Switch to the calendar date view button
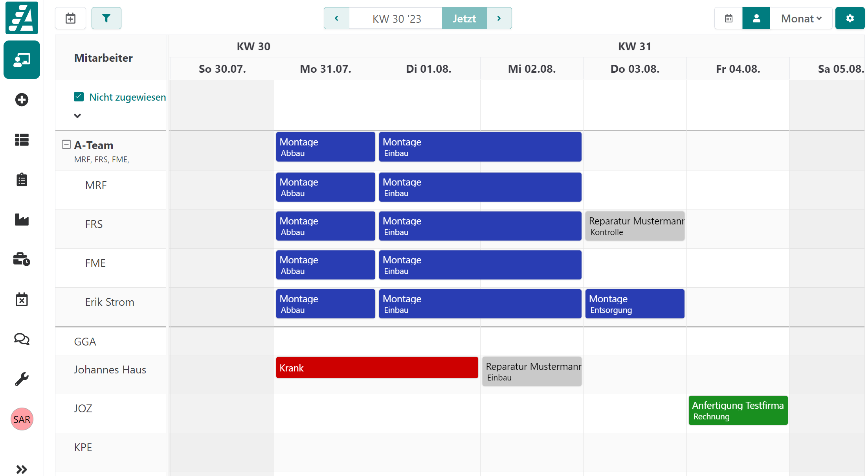 (x=729, y=18)
